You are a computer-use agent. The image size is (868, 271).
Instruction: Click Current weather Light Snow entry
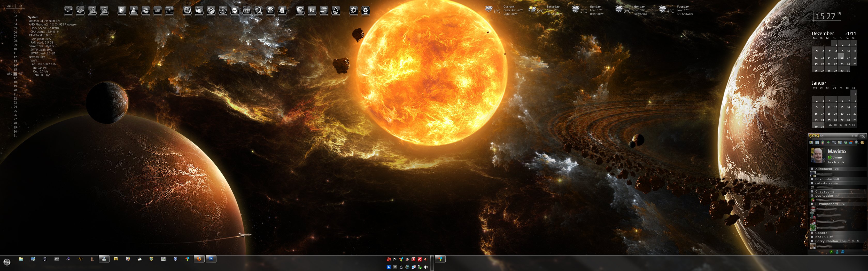pyautogui.click(x=504, y=10)
